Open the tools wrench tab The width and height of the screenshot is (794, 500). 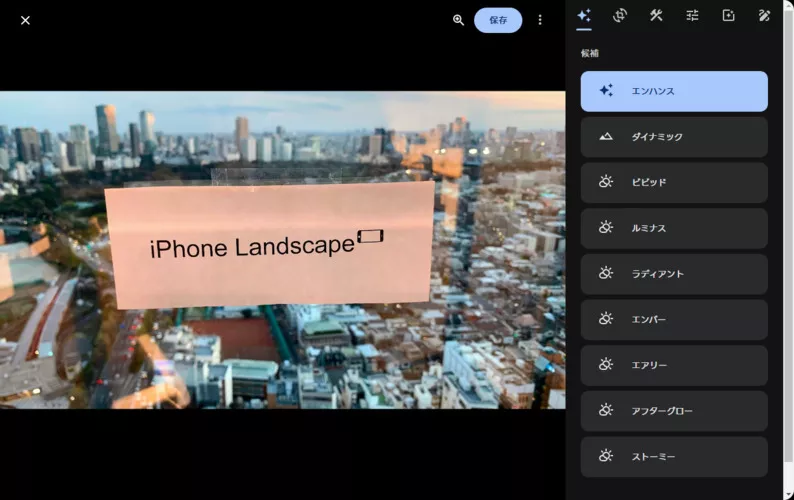pyautogui.click(x=656, y=15)
